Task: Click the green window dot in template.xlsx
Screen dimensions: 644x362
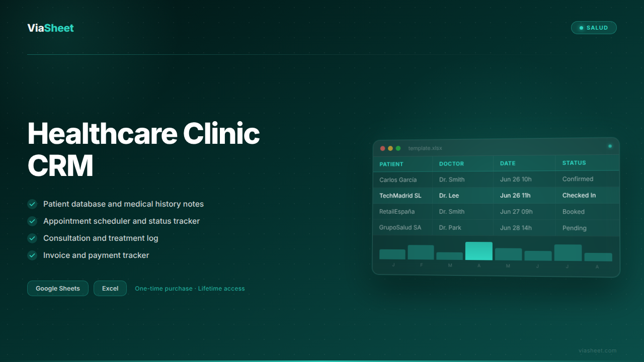Action: (398, 148)
